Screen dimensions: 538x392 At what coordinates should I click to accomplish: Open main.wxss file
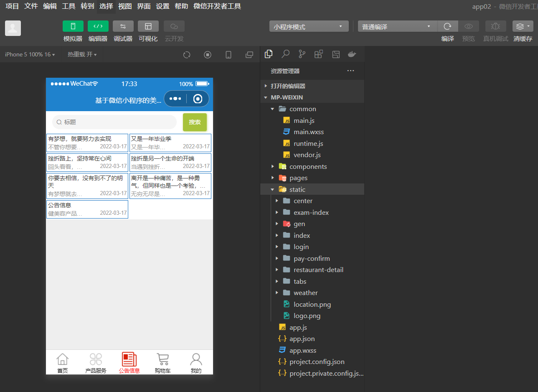coord(312,132)
